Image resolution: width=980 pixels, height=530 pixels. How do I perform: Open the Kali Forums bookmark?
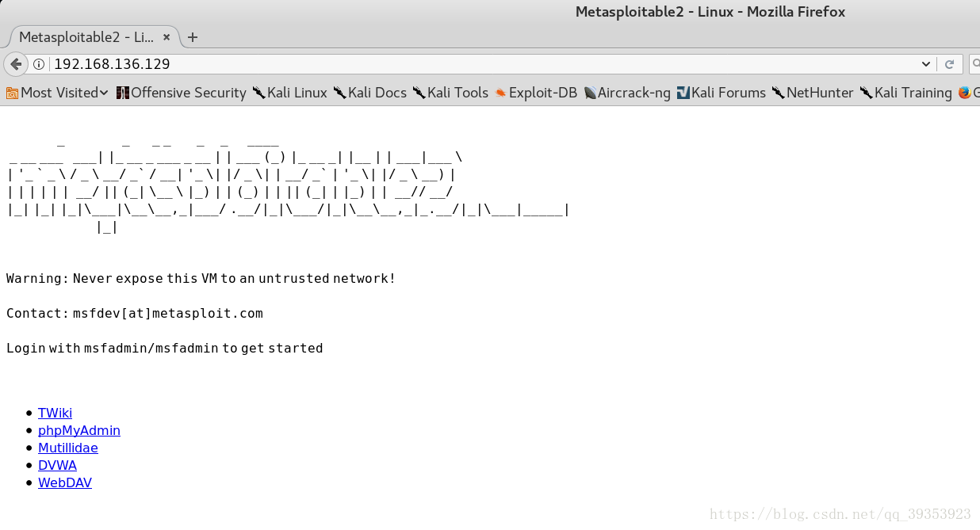722,93
